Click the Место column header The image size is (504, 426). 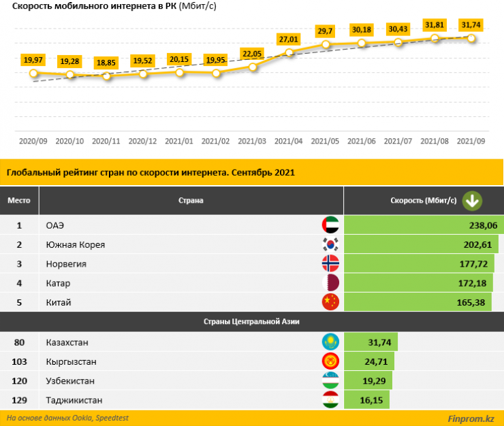tap(19, 201)
